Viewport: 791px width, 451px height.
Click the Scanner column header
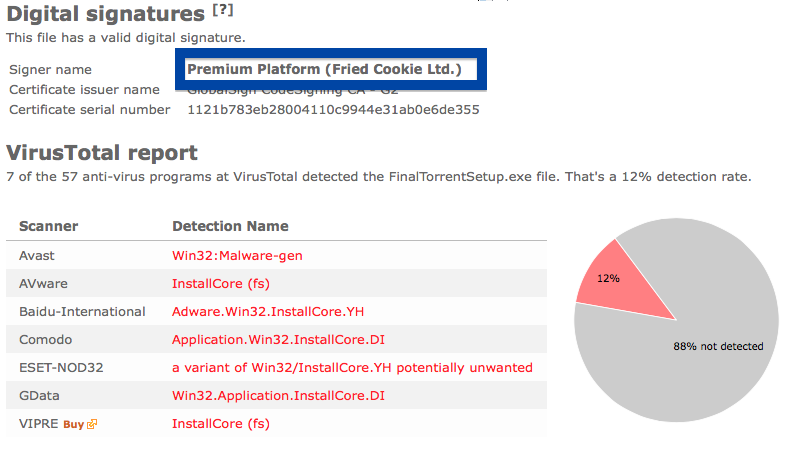48,226
